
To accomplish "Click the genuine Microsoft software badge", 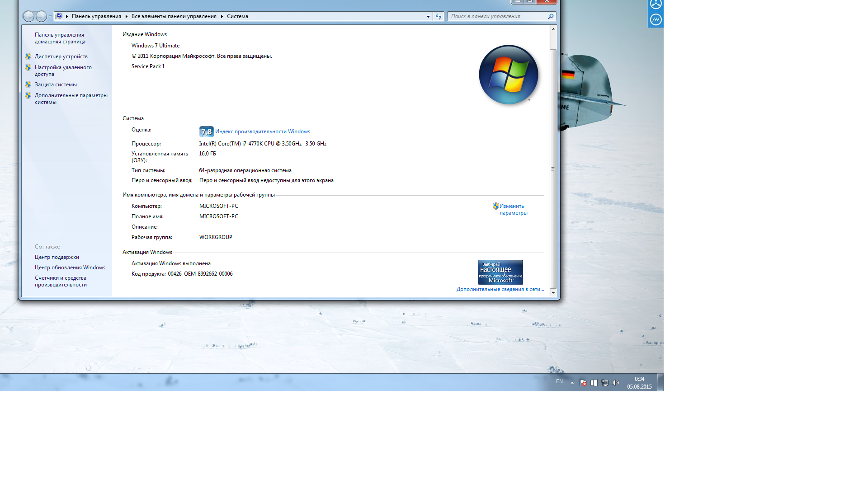I will point(500,272).
